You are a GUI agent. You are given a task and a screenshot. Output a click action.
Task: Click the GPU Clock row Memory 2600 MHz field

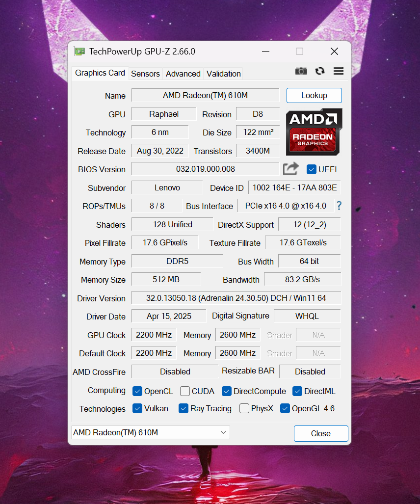(x=238, y=335)
